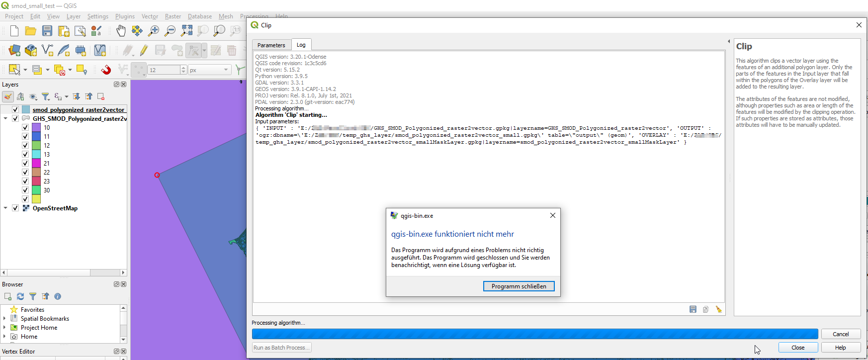
Task: Click Help button in Clip dialog
Action: tap(841, 348)
